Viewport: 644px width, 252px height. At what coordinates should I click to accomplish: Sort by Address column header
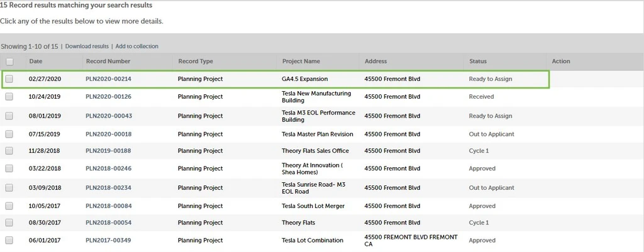(376, 61)
